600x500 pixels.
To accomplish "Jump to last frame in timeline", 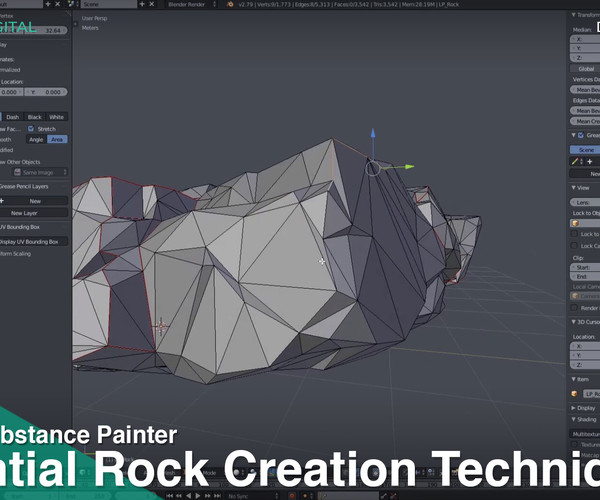I will point(217,496).
